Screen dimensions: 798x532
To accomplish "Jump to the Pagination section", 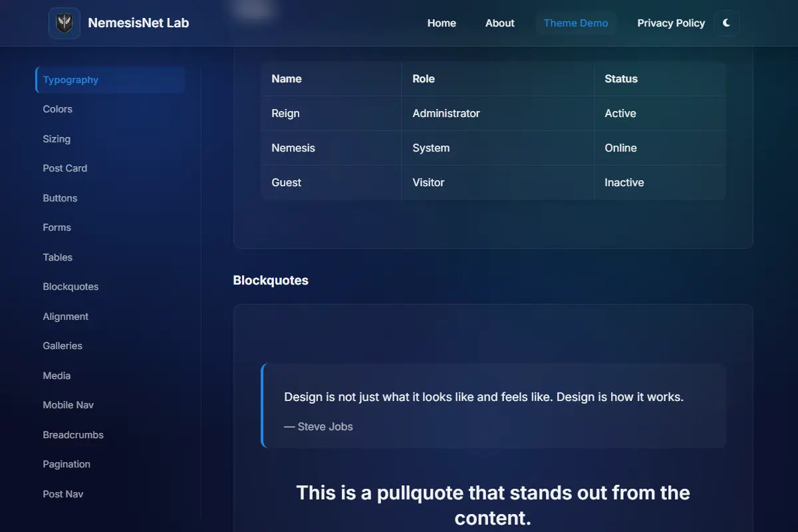I will pos(110,464).
